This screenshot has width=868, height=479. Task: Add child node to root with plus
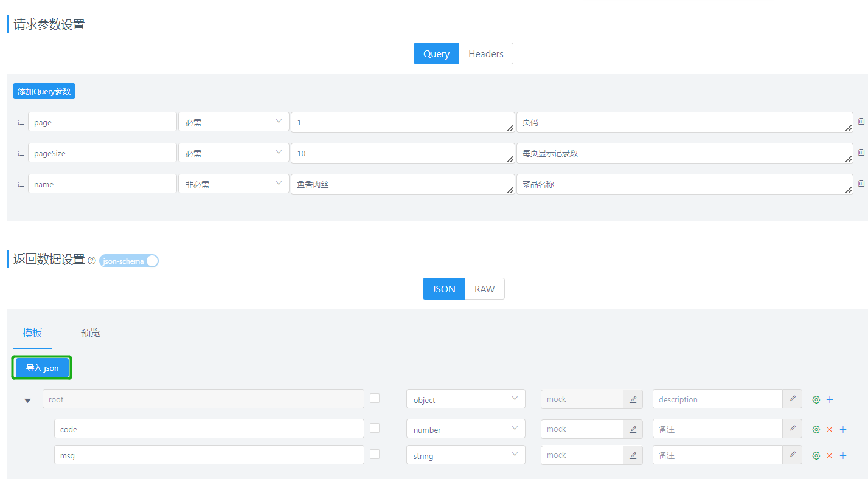[x=830, y=400]
